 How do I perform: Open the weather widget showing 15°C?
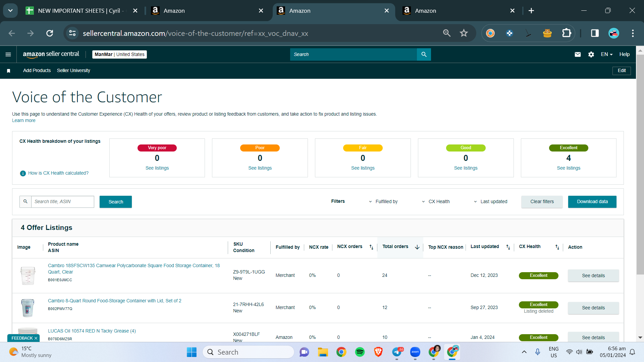pos(31,352)
